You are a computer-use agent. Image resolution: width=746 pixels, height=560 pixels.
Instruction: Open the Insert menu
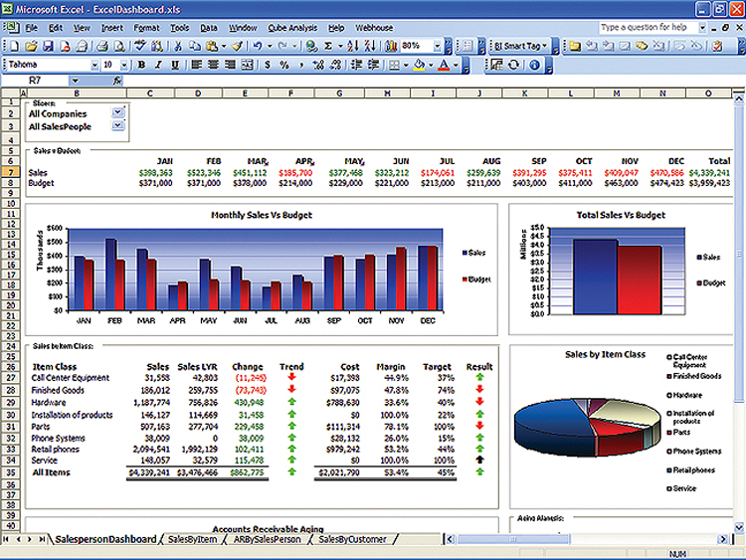point(111,28)
